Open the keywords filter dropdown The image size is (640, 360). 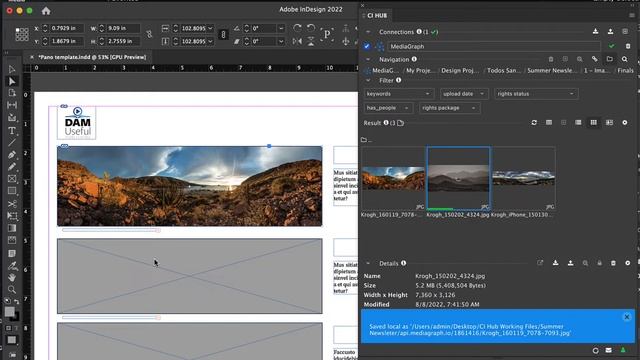[x=398, y=94]
